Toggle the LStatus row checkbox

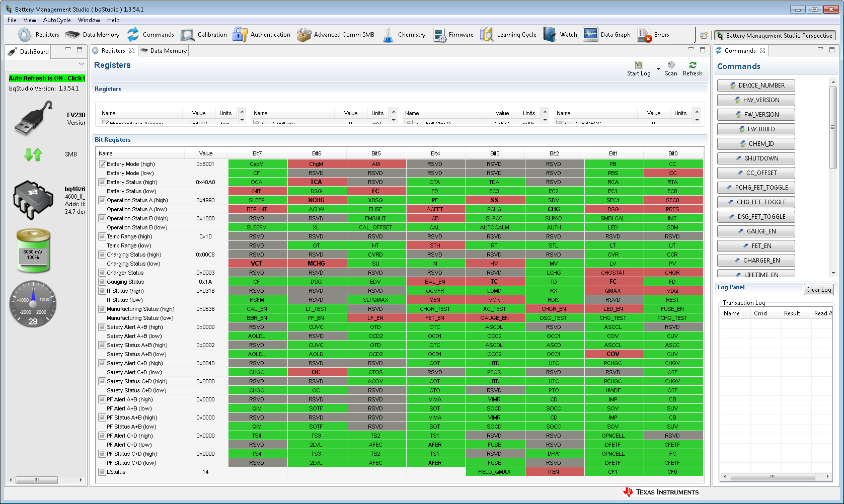click(102, 472)
